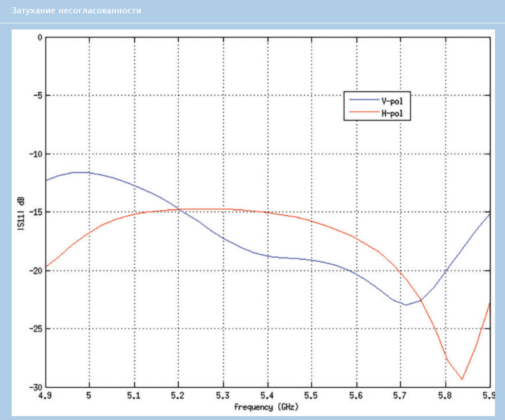Select the V-pol legend label
Screen dimensions: 505x420
click(x=391, y=101)
